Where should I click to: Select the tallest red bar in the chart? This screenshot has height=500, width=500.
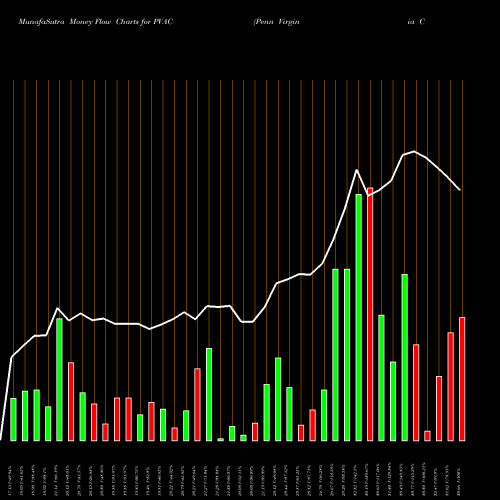pyautogui.click(x=370, y=314)
